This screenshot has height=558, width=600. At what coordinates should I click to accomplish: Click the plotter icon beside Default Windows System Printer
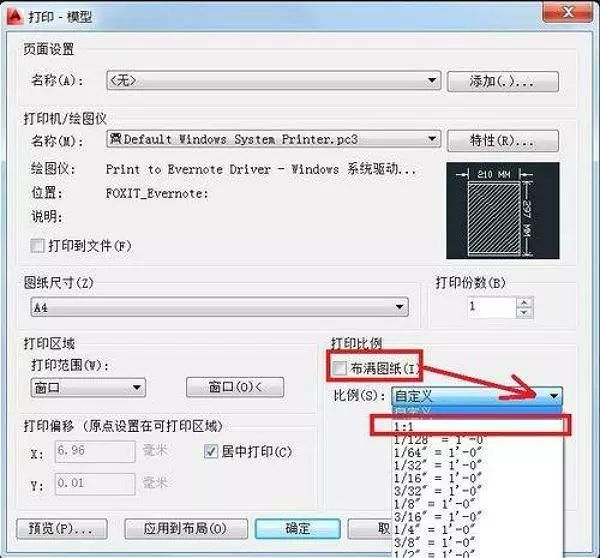tap(115, 138)
